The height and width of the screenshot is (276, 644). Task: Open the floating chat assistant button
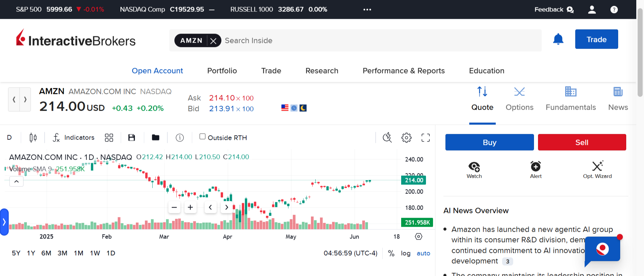(x=602, y=250)
